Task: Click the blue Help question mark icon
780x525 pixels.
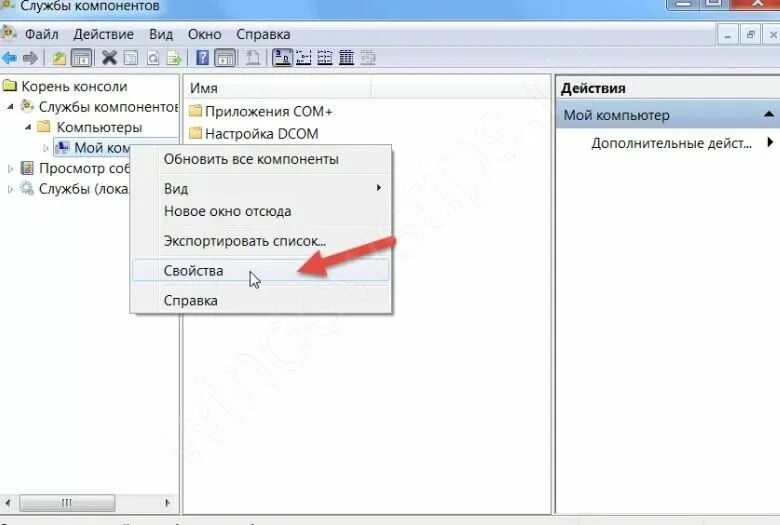Action: point(202,58)
